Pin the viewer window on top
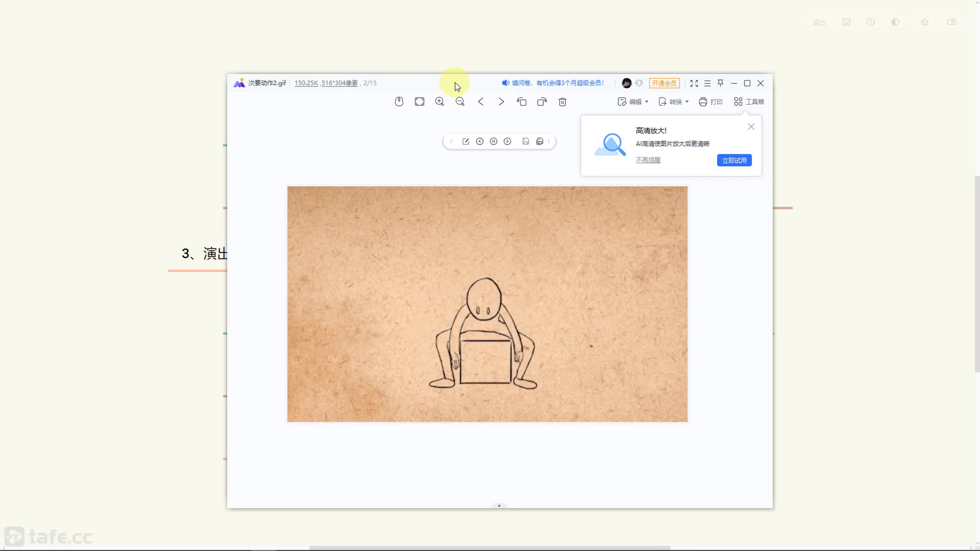 pos(720,83)
